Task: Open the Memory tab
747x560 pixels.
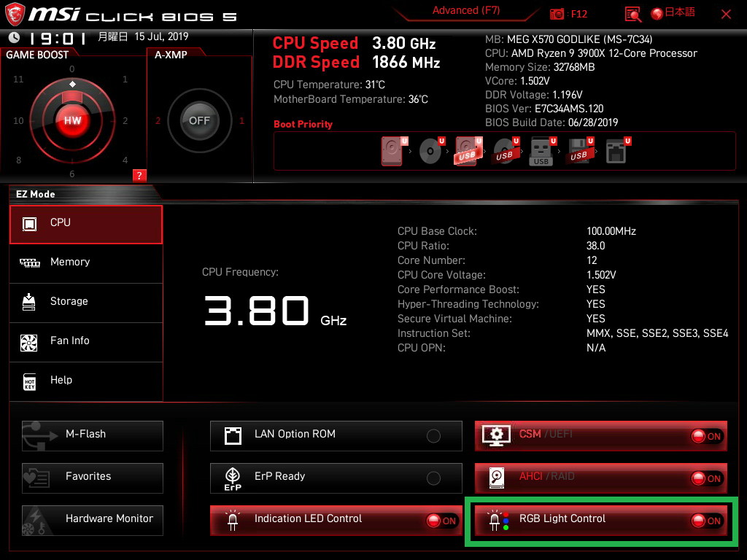Action: point(86,263)
